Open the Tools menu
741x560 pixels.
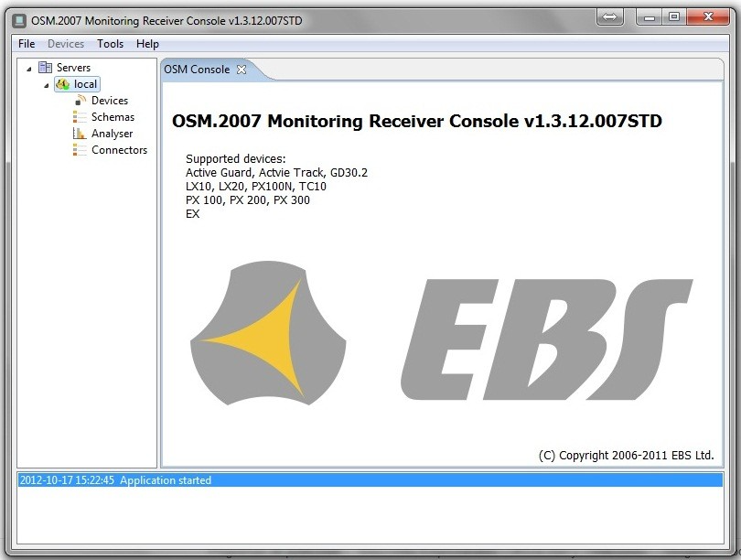pos(110,44)
